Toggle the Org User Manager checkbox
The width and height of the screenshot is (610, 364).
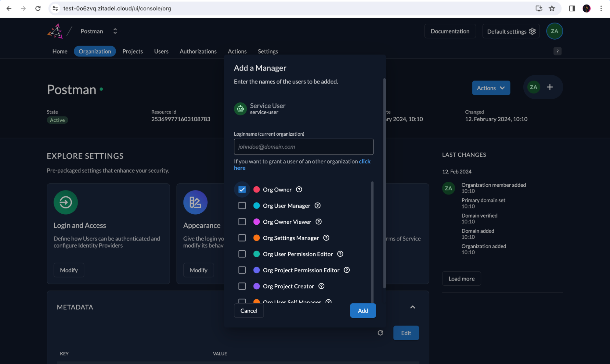coord(242,206)
